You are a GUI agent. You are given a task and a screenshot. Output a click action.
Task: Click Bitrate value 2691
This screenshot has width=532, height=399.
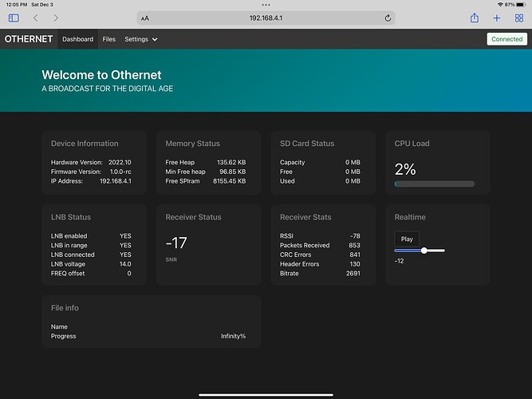tap(353, 274)
